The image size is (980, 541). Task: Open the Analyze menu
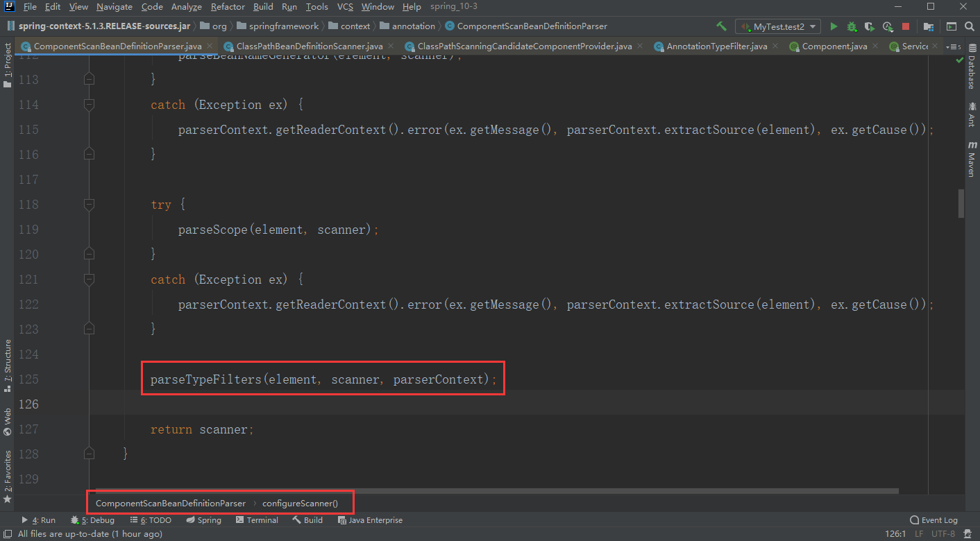point(186,7)
